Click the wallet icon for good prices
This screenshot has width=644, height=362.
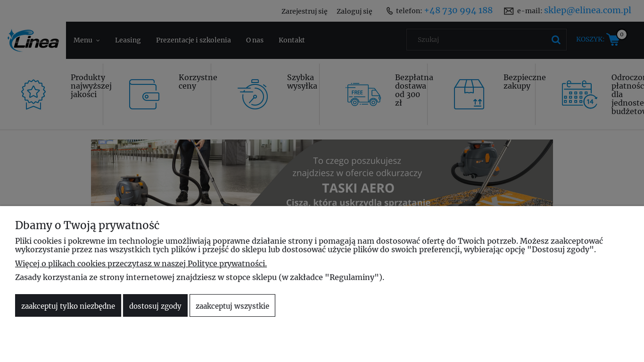point(144,94)
